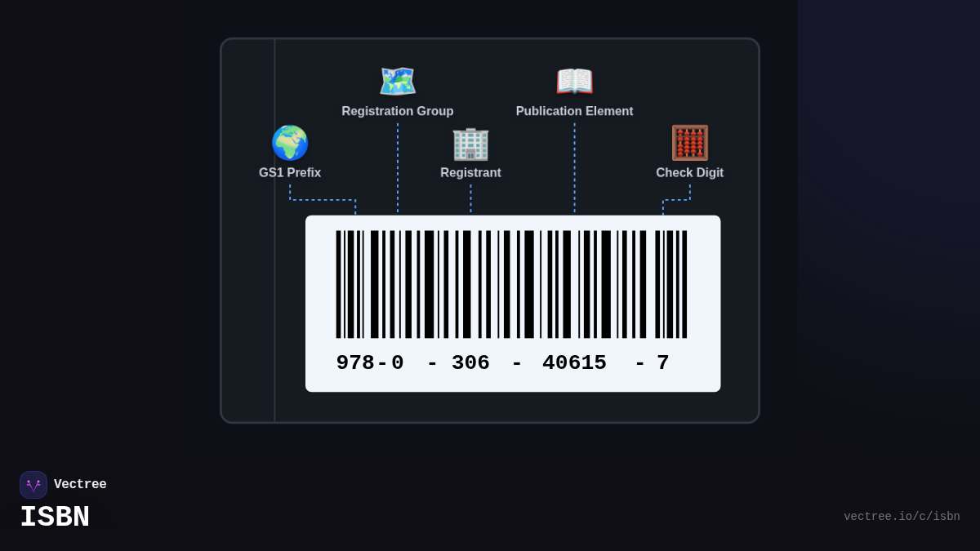
Task: Select the world map Registration Group icon
Action: tap(398, 81)
